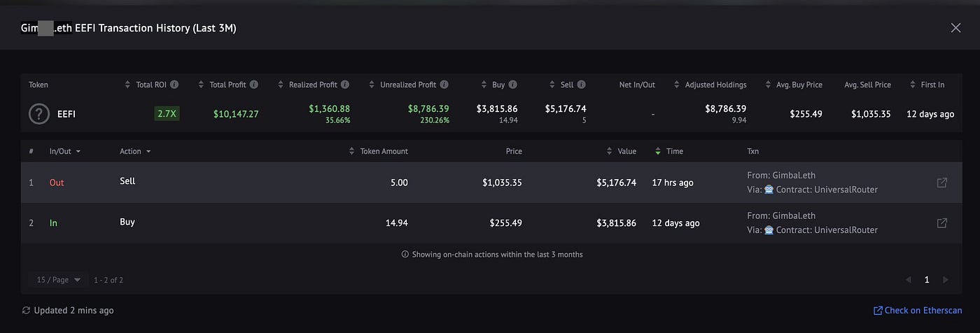Click the EEFI unknown token question icon
This screenshot has height=333, width=980.
coord(39,113)
